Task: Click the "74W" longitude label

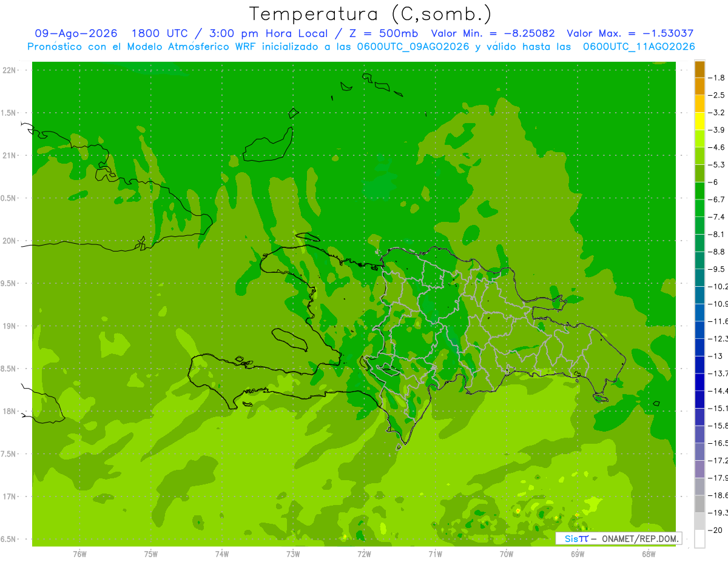Action: coord(222,554)
